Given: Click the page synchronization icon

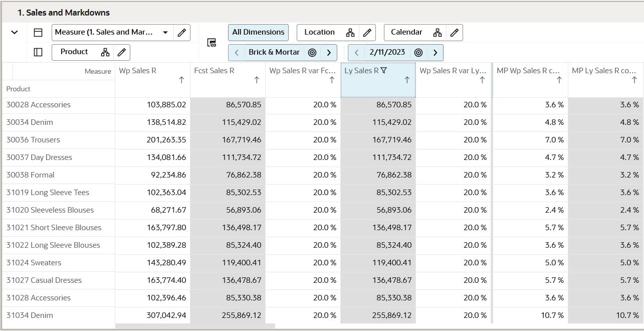Looking at the screenshot, I should click(211, 43).
